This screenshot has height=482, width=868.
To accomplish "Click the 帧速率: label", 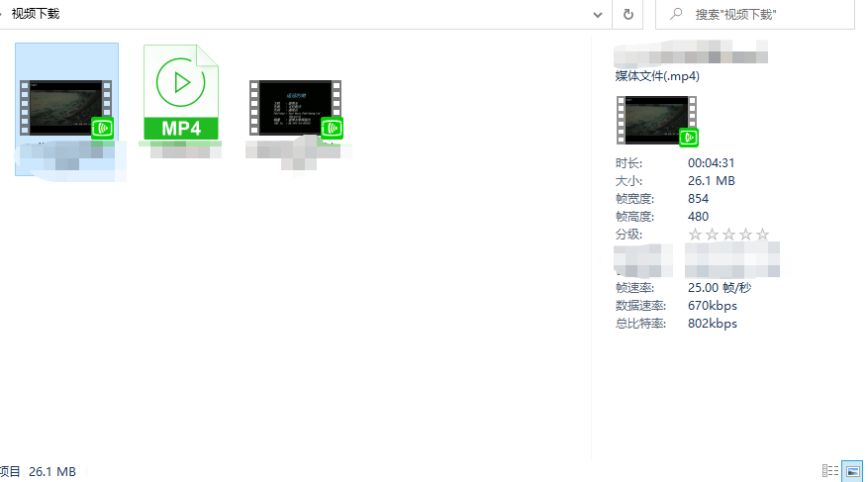I will 634,288.
